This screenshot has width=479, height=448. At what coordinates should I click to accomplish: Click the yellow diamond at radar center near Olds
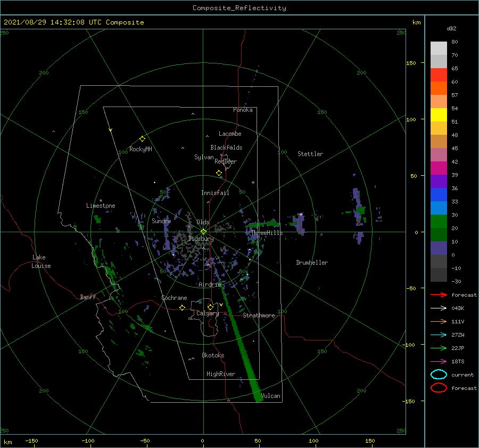coord(203,232)
